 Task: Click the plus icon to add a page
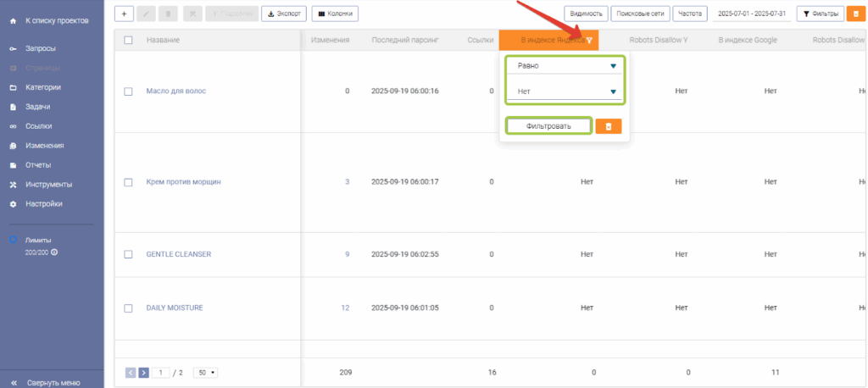pos(123,14)
